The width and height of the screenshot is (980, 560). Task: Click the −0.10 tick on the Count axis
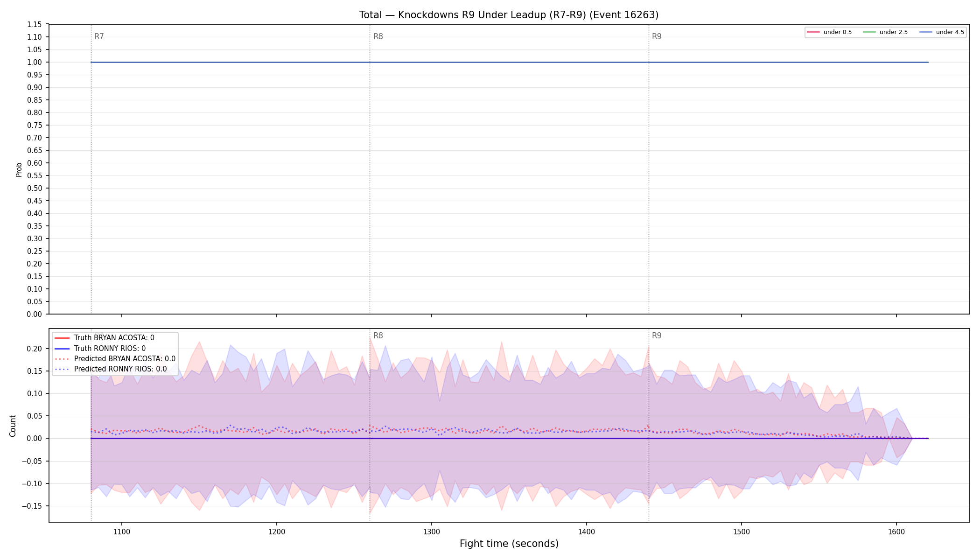pyautogui.click(x=32, y=484)
